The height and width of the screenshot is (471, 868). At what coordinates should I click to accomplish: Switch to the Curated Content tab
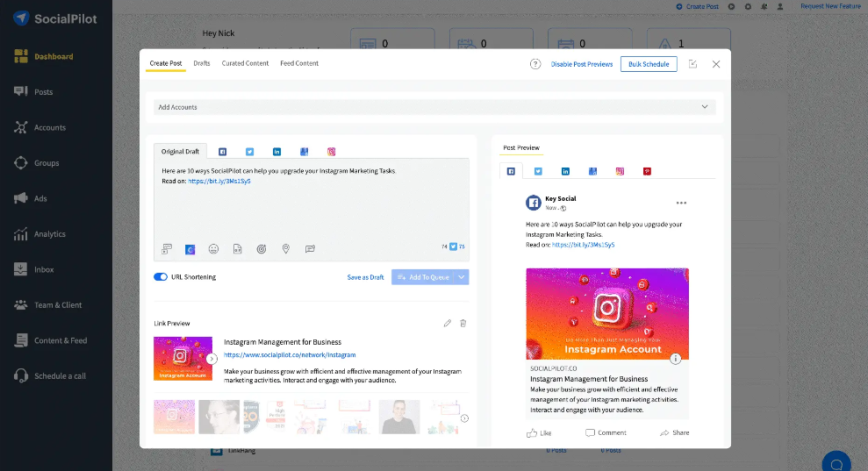pyautogui.click(x=245, y=63)
